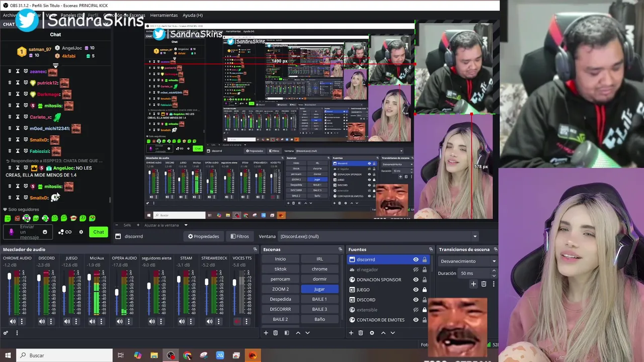Open Filtros for selected source
The width and height of the screenshot is (644, 362).
(239, 236)
